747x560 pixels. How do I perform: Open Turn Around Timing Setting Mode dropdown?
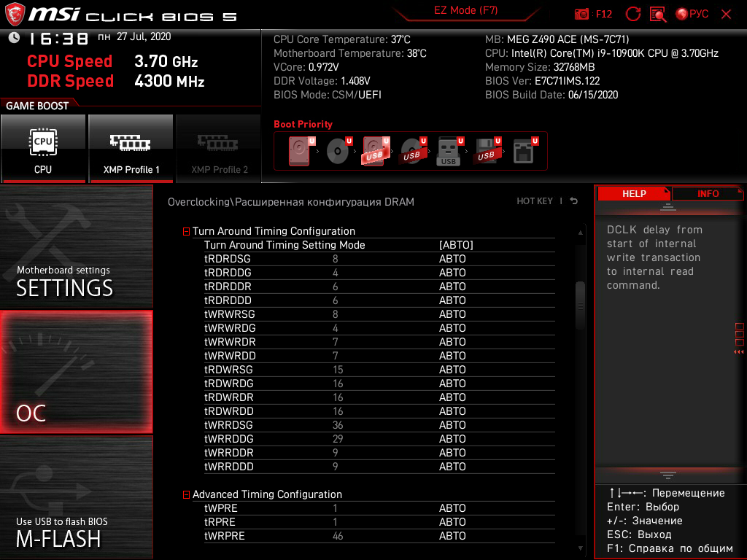click(x=456, y=245)
